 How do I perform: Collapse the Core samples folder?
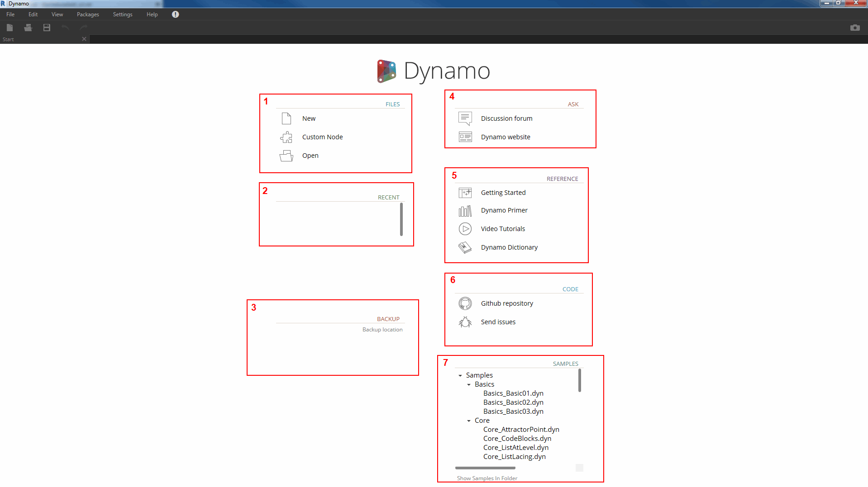pos(469,421)
